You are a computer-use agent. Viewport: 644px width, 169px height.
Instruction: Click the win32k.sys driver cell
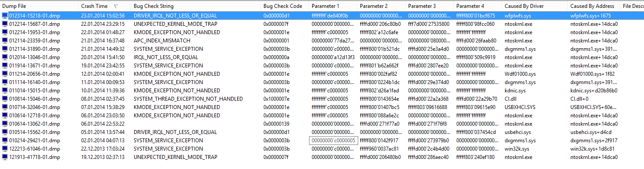(516, 148)
